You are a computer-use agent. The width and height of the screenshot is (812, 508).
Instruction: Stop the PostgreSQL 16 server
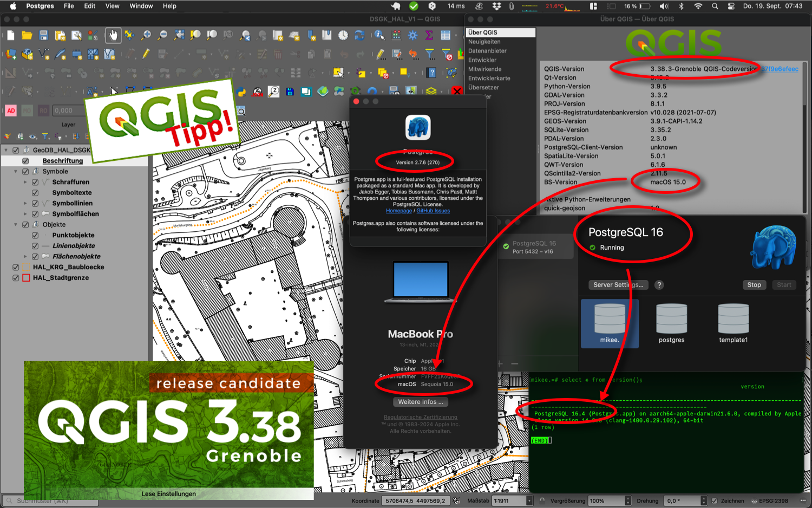754,284
